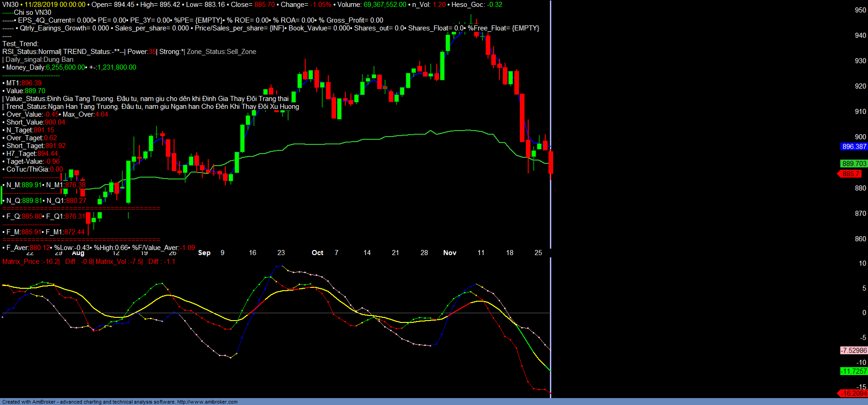The image size is (868, 405).
Task: Click the Money_Daily value 6,255,600.00
Action: point(66,67)
